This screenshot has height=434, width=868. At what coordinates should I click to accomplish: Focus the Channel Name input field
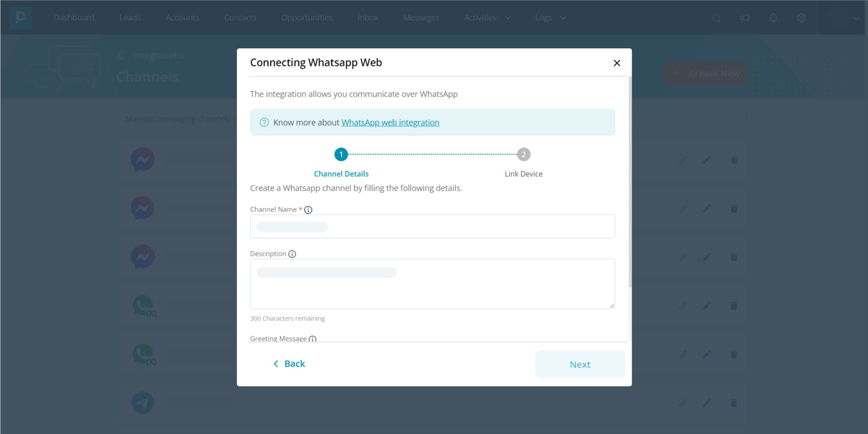432,226
